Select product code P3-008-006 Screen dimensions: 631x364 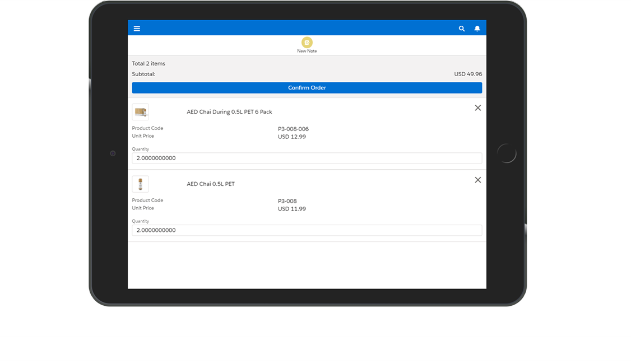tap(293, 129)
